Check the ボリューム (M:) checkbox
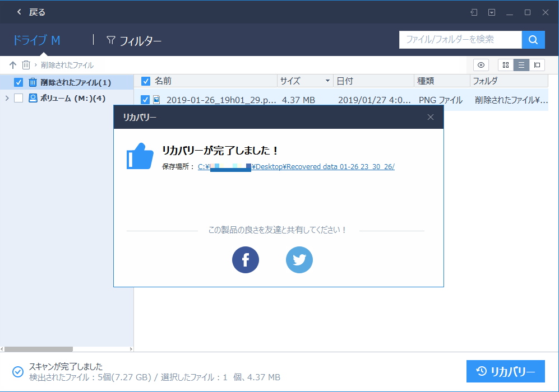The height and width of the screenshot is (392, 559). click(x=19, y=98)
